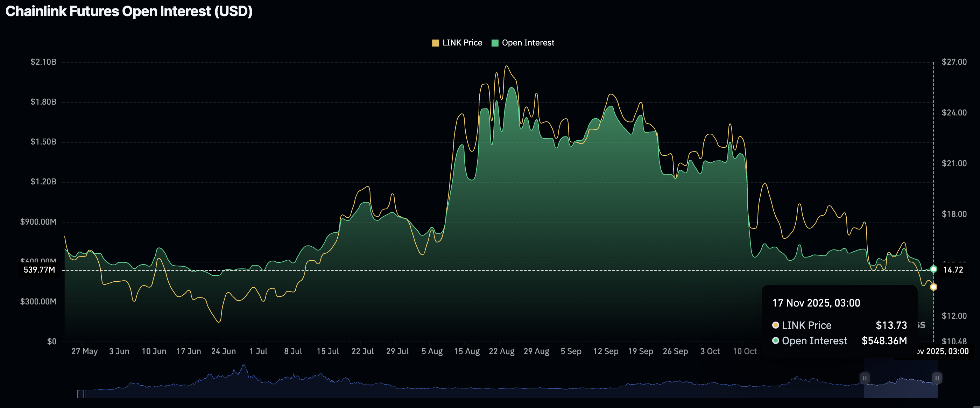
Task: Click the yellow dot in tooltip LINK Price row
Action: coord(775,325)
